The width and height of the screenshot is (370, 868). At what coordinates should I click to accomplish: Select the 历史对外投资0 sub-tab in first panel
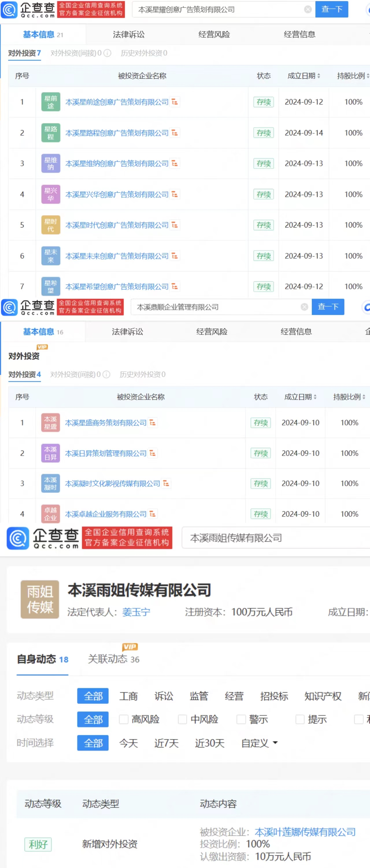144,53
